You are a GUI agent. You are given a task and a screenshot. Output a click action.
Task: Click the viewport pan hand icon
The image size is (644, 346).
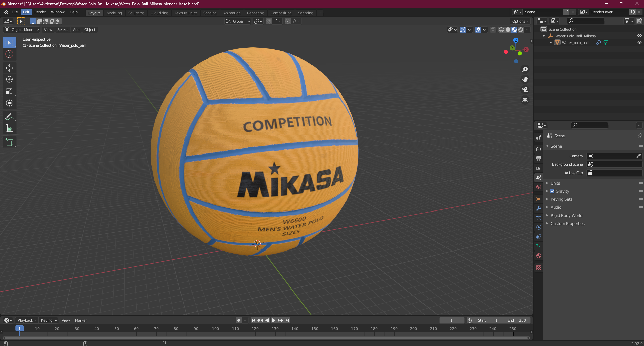(x=525, y=80)
